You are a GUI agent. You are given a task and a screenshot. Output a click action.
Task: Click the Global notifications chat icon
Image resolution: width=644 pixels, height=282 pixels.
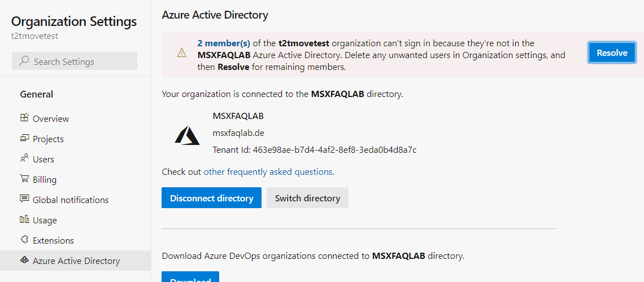coord(24,199)
